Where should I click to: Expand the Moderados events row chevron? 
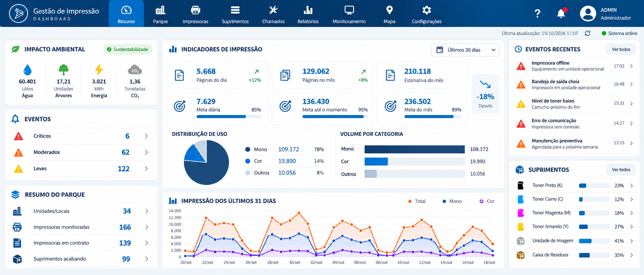click(146, 152)
